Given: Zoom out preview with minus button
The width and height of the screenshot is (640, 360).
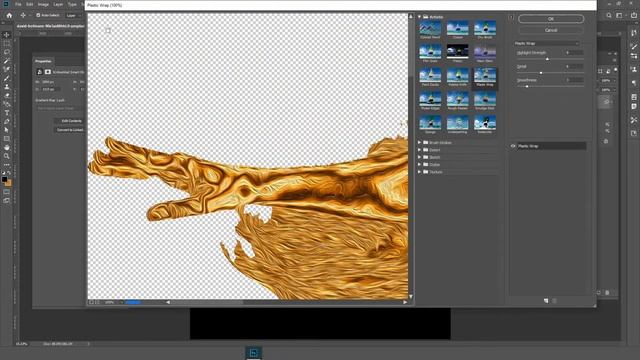Looking at the screenshot, I should click(91, 302).
